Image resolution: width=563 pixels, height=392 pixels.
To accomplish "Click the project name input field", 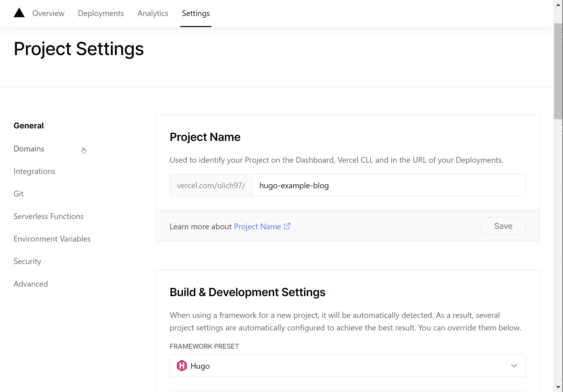I will 388,185.
